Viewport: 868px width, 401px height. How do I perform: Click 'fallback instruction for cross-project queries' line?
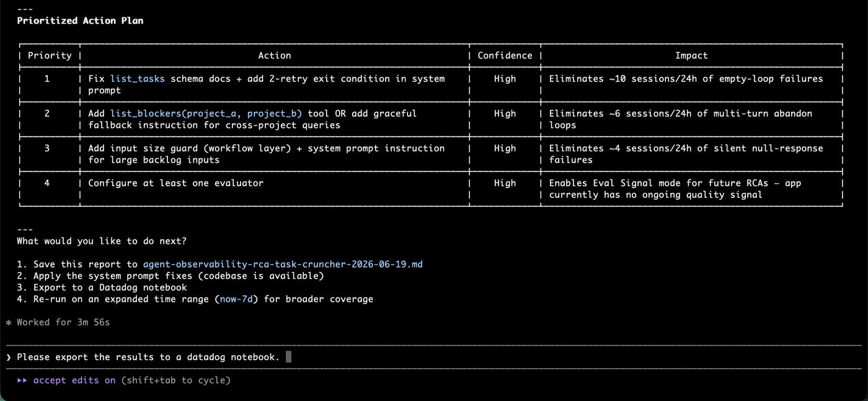(214, 125)
